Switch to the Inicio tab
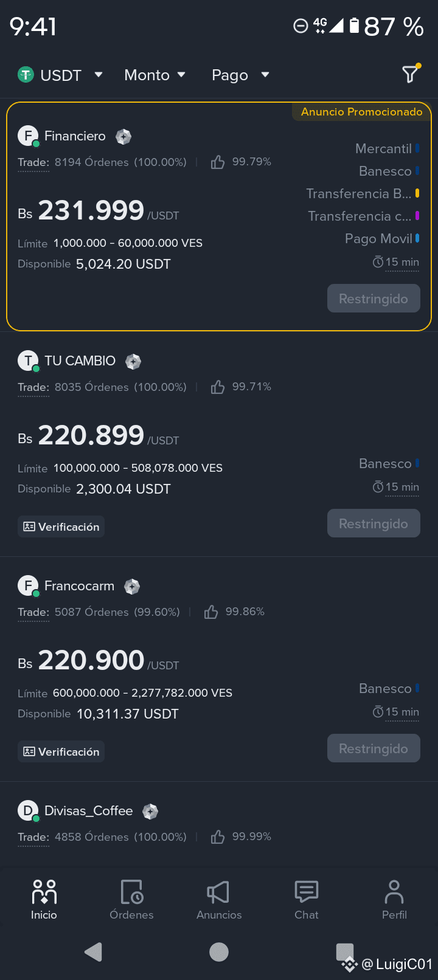438x980 pixels. click(44, 899)
